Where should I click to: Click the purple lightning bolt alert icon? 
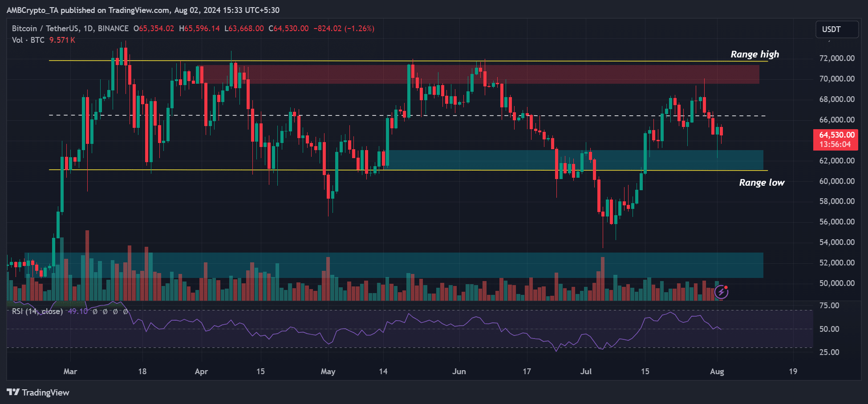coord(721,292)
